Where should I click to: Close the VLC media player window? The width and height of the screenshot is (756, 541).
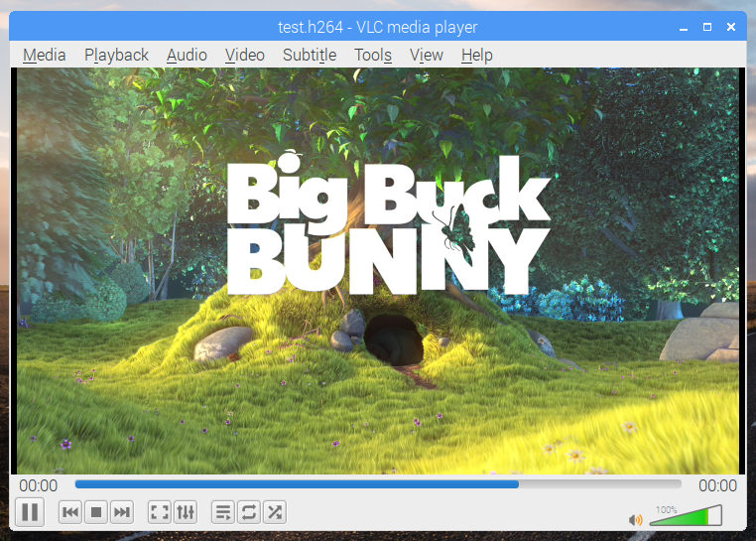click(731, 27)
